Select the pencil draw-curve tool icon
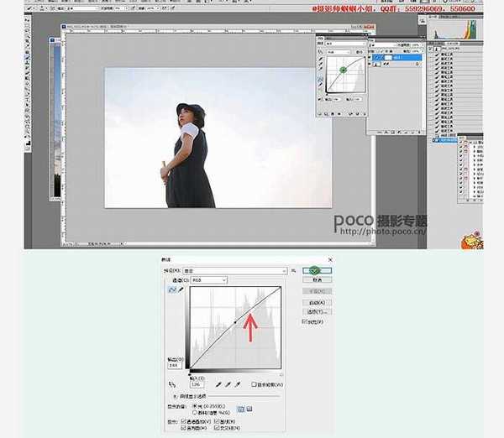The width and height of the screenshot is (504, 438). pyautogui.click(x=181, y=289)
